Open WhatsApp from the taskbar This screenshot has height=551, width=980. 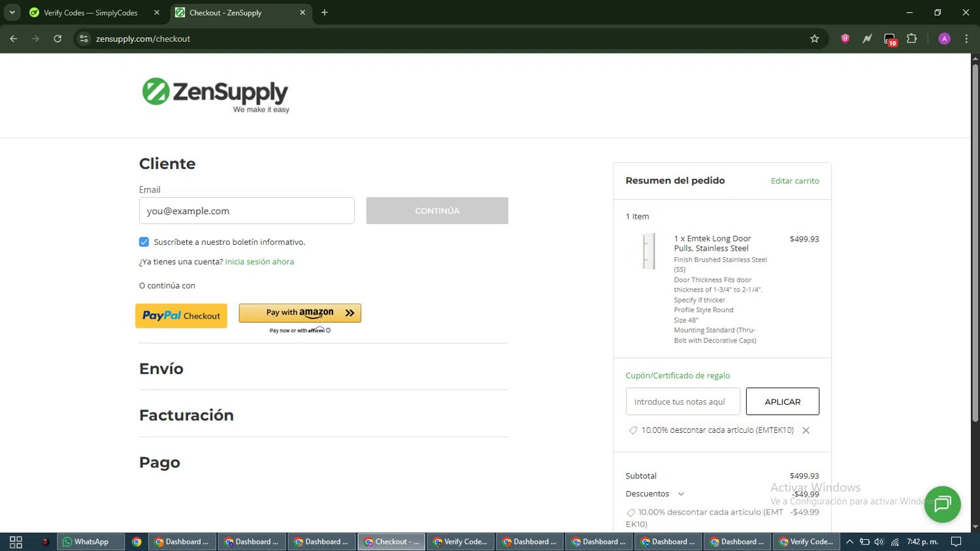pyautogui.click(x=91, y=542)
